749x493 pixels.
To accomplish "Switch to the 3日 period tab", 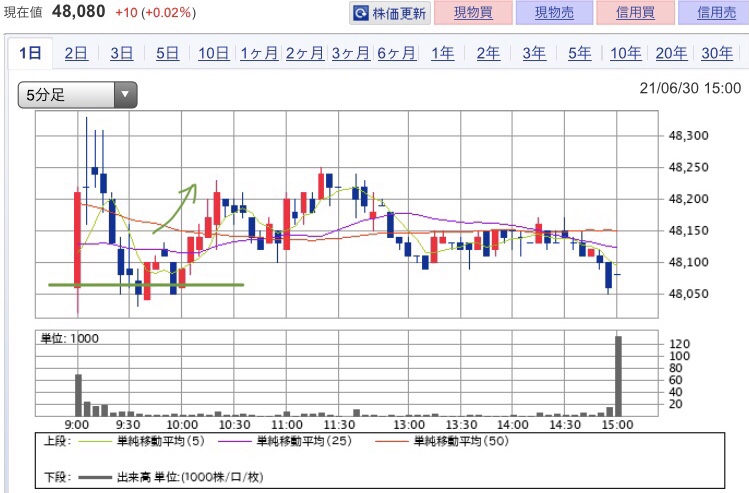I will (122, 54).
